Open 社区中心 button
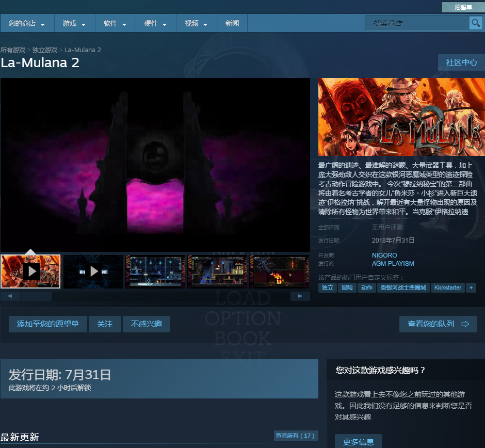The height and width of the screenshot is (448, 485). [x=461, y=62]
